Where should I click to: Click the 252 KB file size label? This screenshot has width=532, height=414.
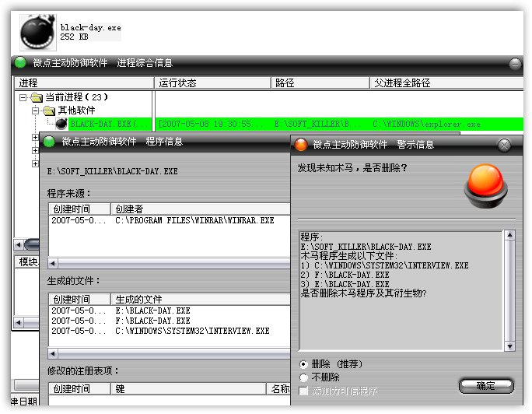75,37
